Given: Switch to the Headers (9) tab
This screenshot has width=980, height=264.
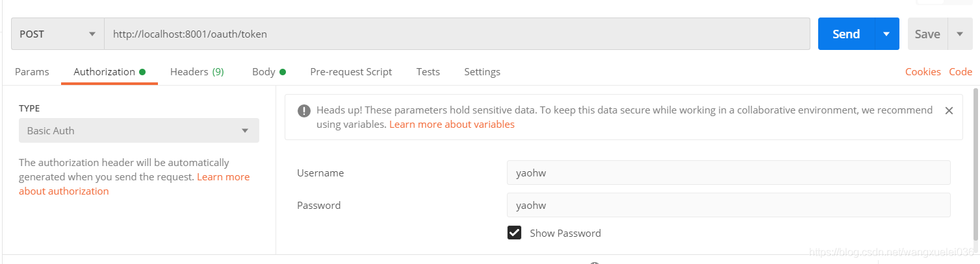Looking at the screenshot, I should [197, 72].
